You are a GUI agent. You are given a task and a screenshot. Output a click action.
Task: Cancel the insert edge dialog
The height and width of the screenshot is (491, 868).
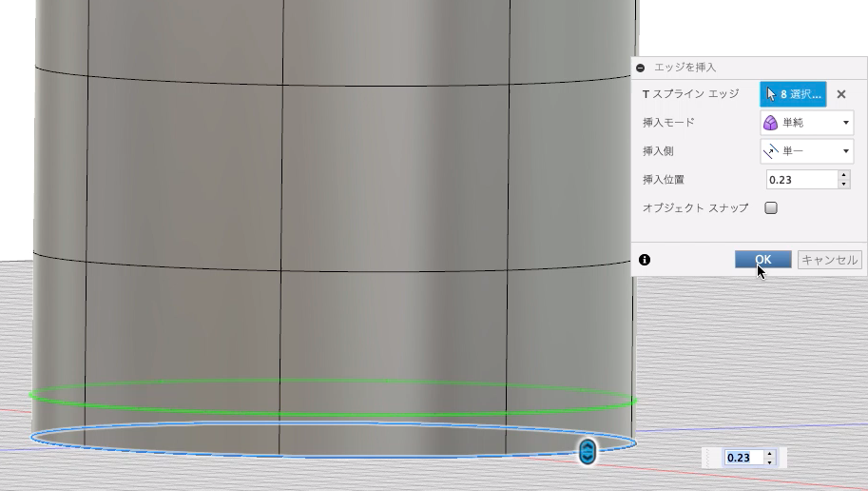(x=829, y=260)
